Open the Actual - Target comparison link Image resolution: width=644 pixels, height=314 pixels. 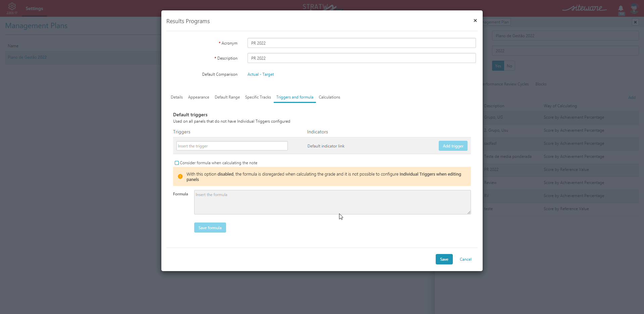pos(261,74)
